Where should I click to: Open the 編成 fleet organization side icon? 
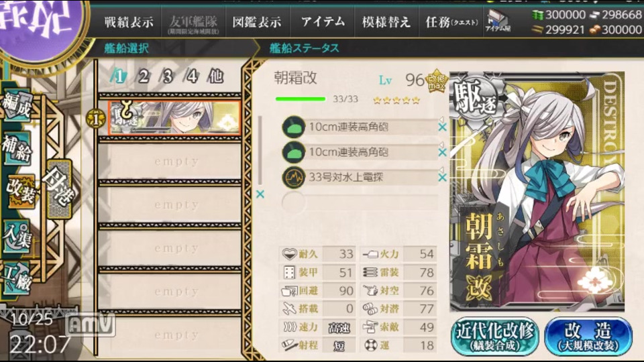click(16, 105)
